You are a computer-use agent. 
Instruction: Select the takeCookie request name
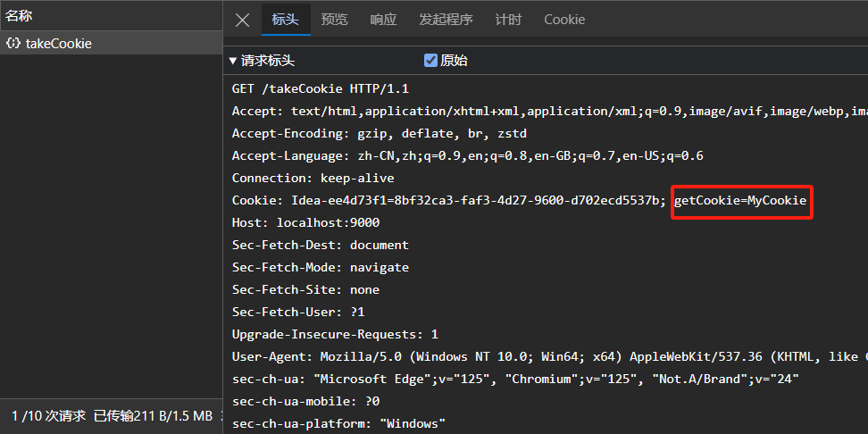tap(58, 43)
